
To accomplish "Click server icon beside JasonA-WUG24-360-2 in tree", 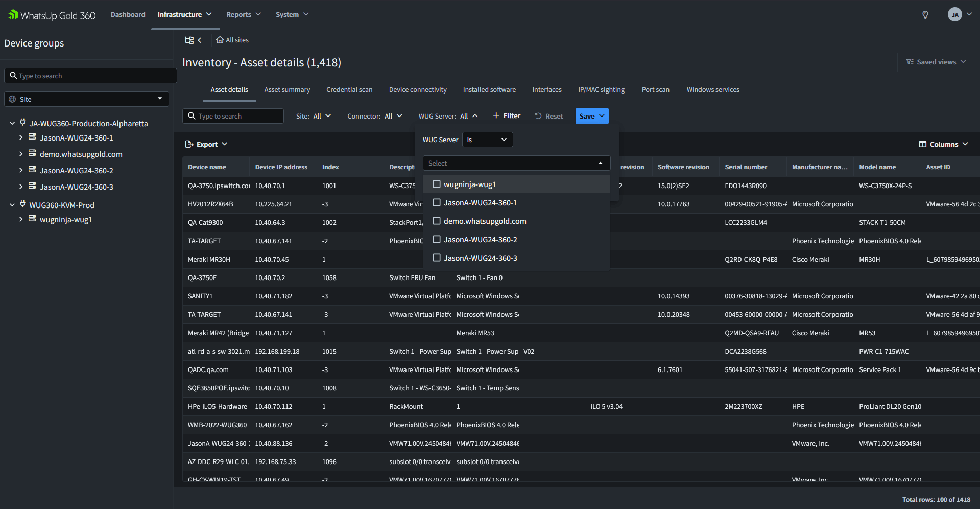I will (x=32, y=170).
